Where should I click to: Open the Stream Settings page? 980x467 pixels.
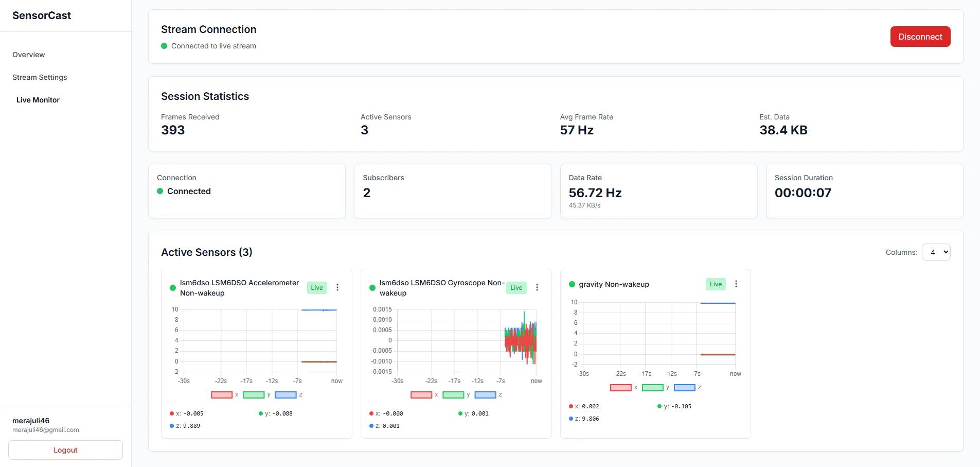click(40, 77)
